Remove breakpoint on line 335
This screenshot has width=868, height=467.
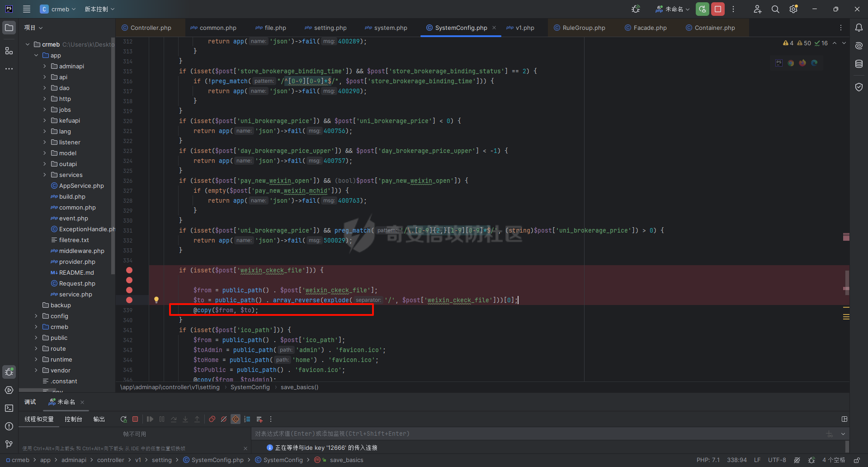tap(129, 270)
